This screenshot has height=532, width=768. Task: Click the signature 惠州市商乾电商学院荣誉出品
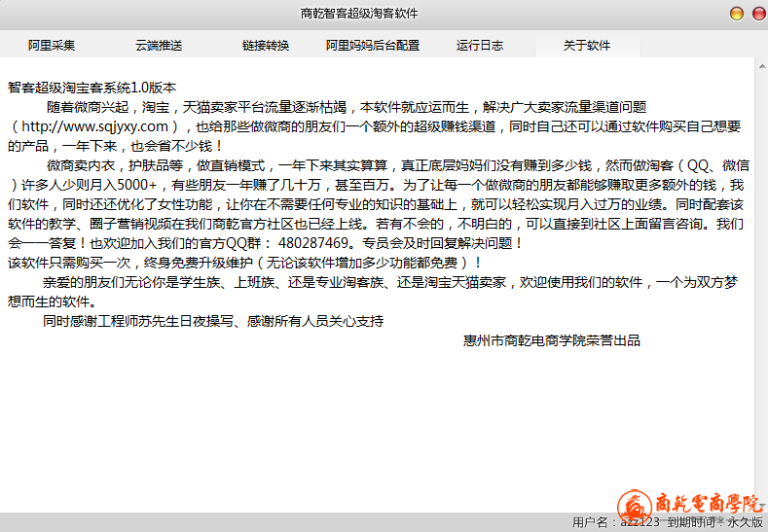pyautogui.click(x=552, y=340)
